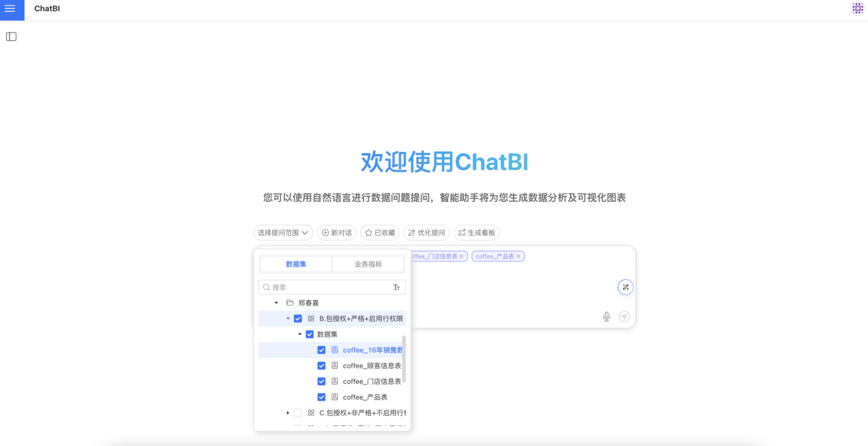
Task: Check the C.包授权+非严格 checkbox
Action: 298,413
